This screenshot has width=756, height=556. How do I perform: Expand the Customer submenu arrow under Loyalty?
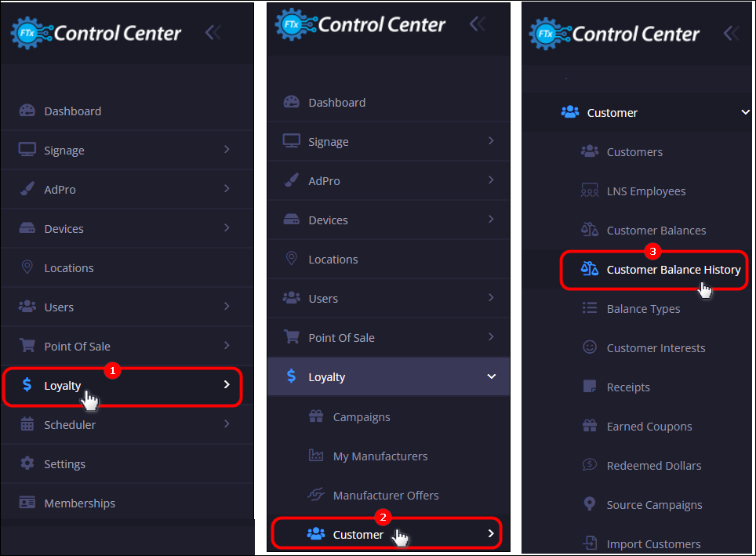[x=491, y=532]
